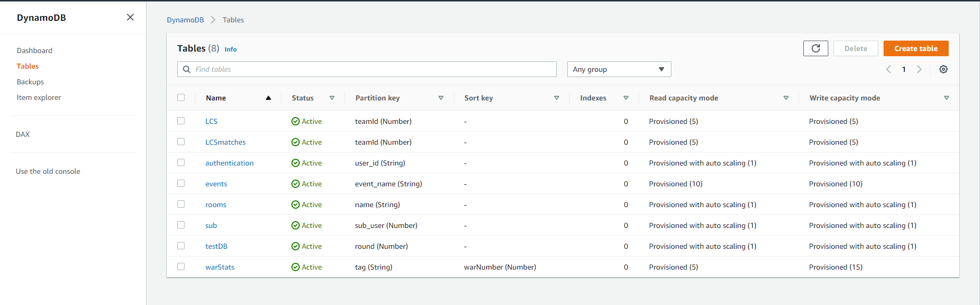Click the refresh tables icon button
The width and height of the screenshot is (980, 305).
click(x=815, y=48)
